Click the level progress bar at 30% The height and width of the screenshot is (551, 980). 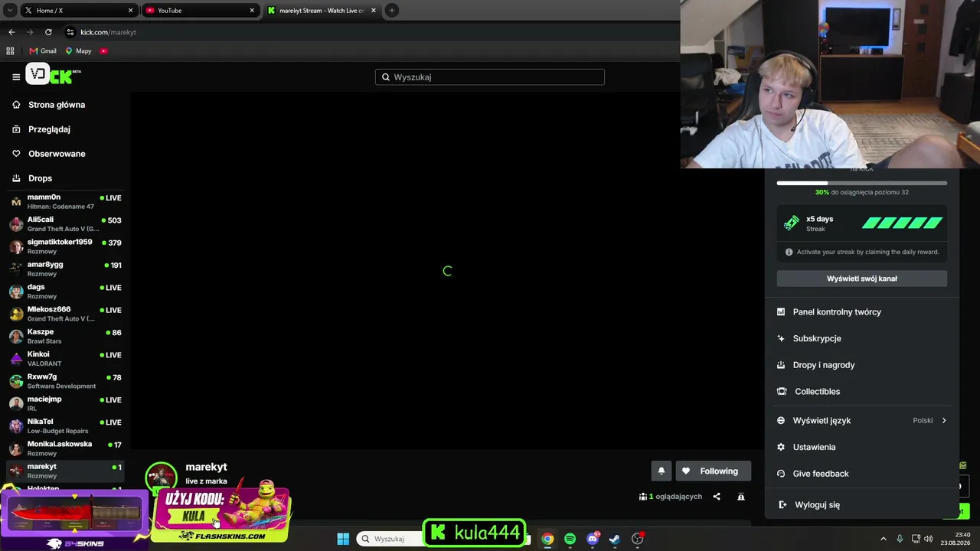pos(862,184)
